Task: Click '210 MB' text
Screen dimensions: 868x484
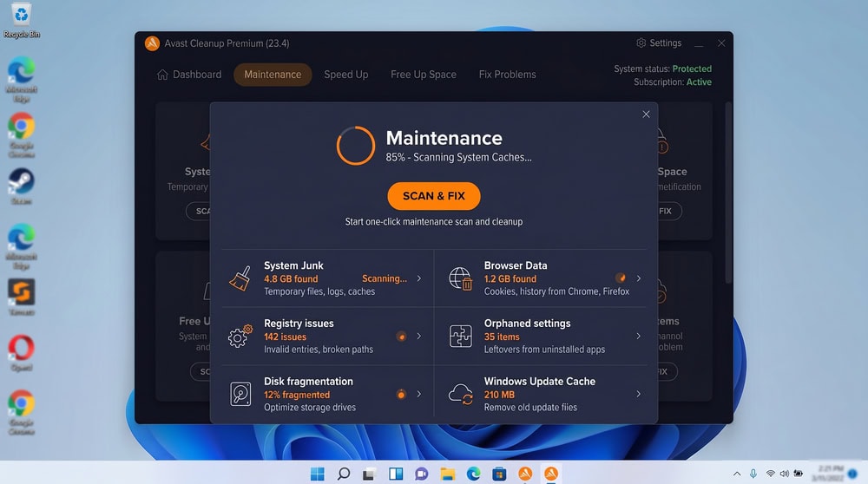Action: tap(499, 395)
